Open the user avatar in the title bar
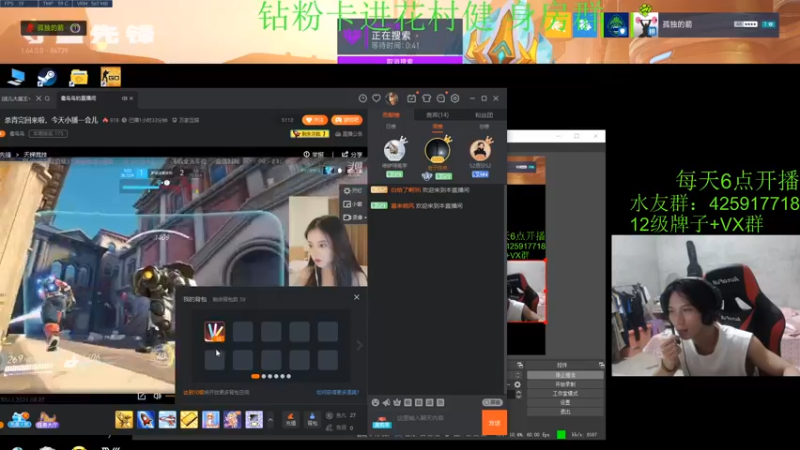This screenshot has height=450, width=800. point(392,98)
